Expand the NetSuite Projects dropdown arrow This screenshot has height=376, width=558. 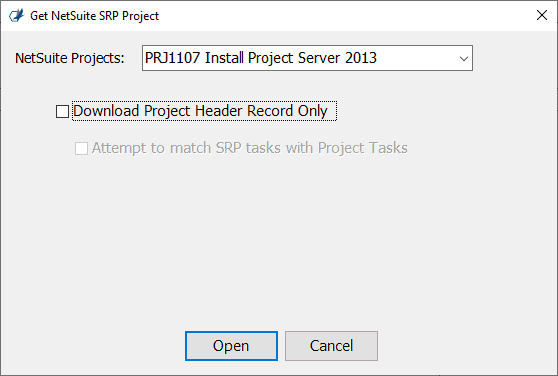463,58
